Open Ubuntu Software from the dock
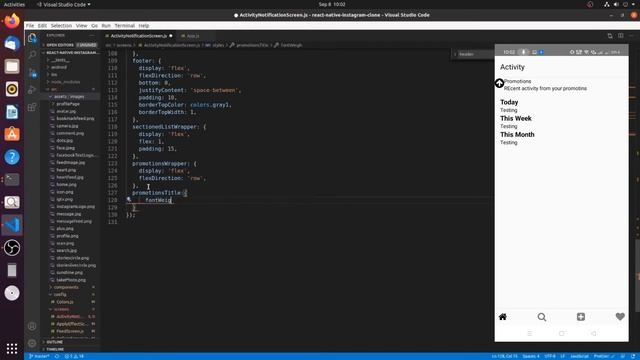 (12, 134)
